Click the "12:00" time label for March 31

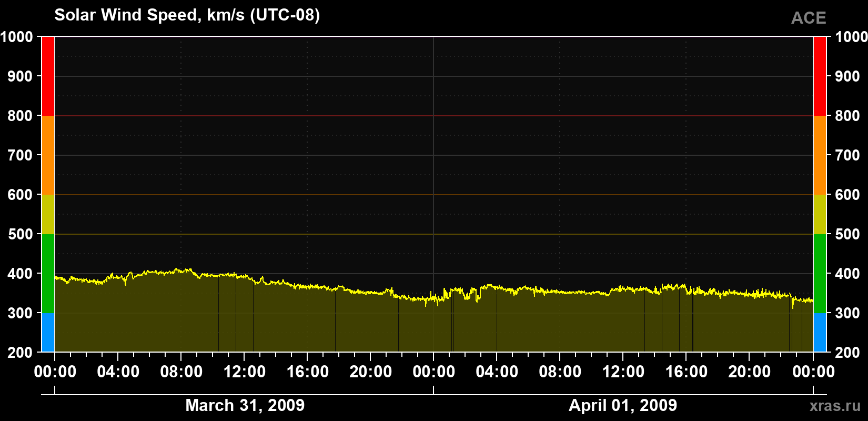244,372
